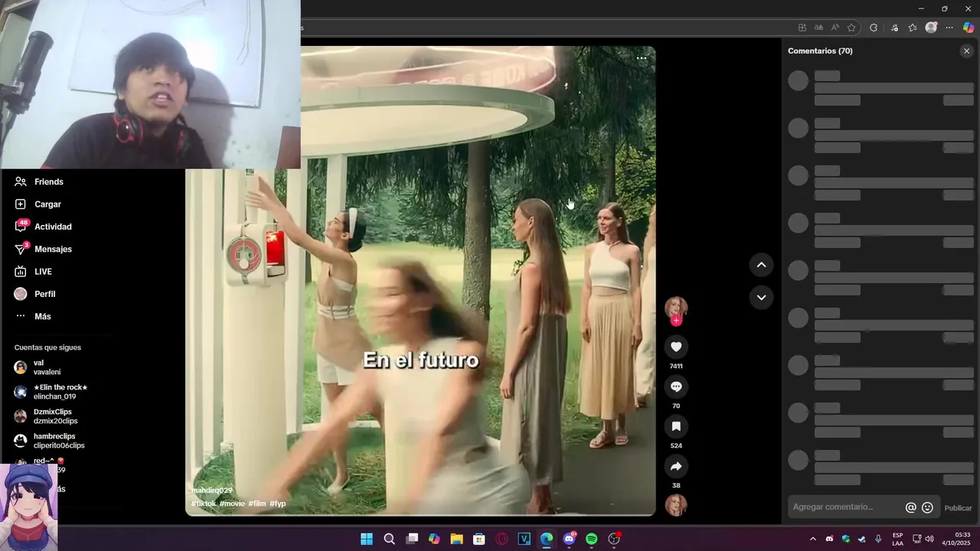980x551 pixels.
Task: Open Edge profile avatar
Action: pyautogui.click(x=931, y=28)
